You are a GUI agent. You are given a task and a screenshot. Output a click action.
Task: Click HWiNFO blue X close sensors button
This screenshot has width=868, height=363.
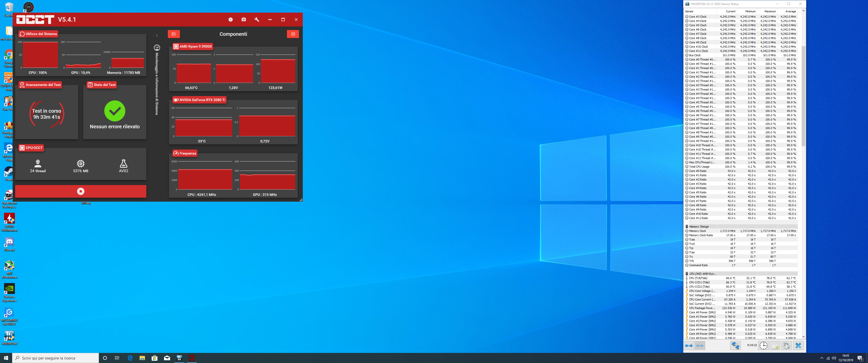pos(798,346)
